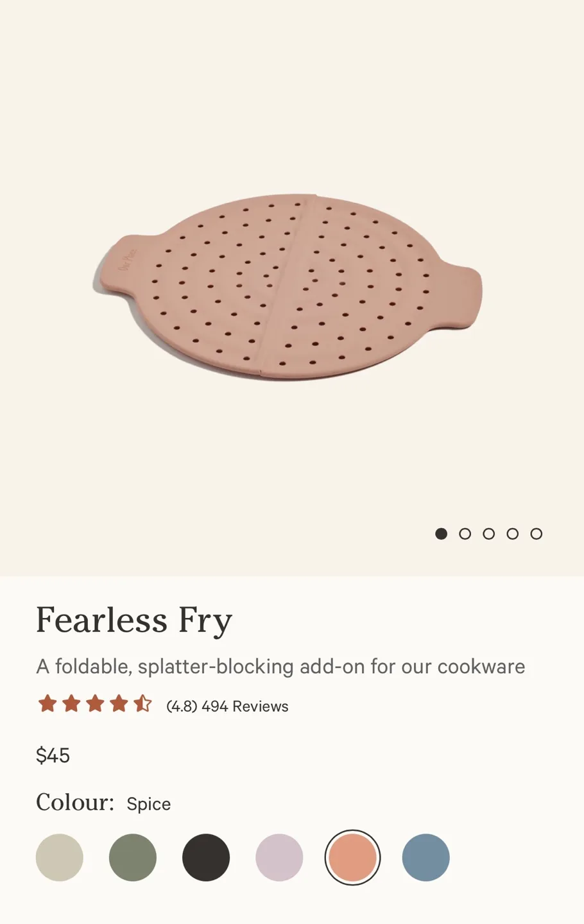Click the half-filled fifth star
This screenshot has width=584, height=924.
142,704
